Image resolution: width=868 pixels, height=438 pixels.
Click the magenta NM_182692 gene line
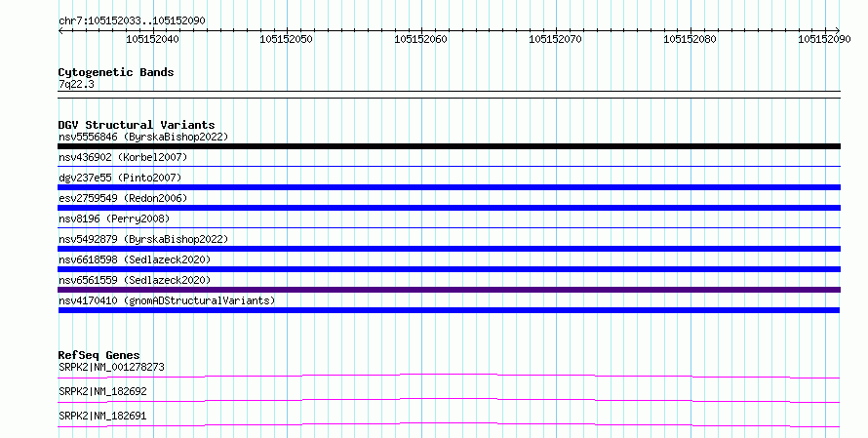pos(449,399)
